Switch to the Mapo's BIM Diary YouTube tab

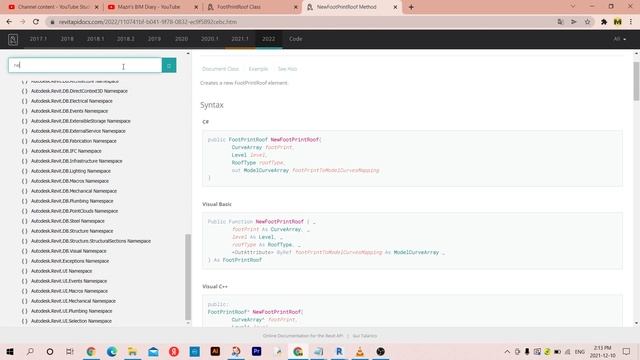tap(152, 7)
